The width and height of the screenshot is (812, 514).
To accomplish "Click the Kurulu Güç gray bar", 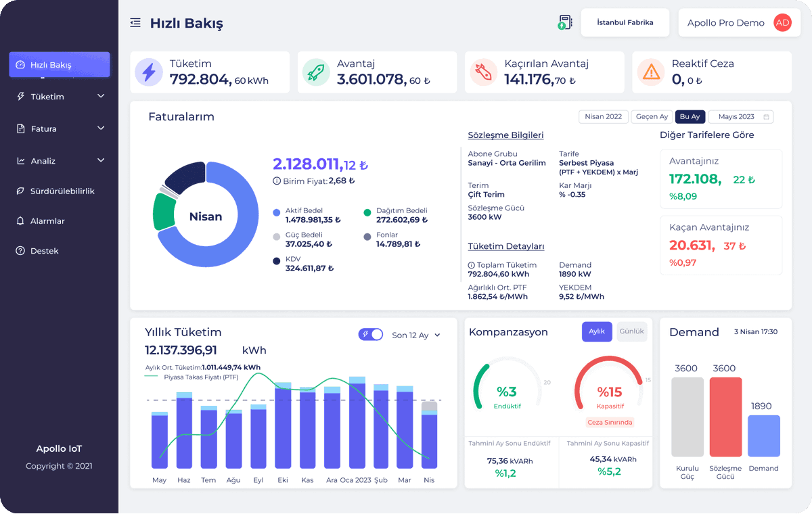I will (x=687, y=417).
